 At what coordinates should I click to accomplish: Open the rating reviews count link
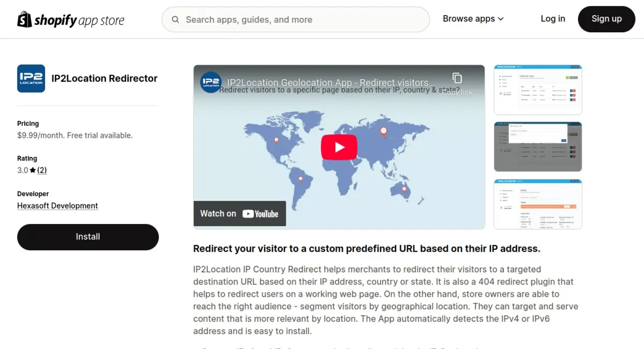pos(42,170)
